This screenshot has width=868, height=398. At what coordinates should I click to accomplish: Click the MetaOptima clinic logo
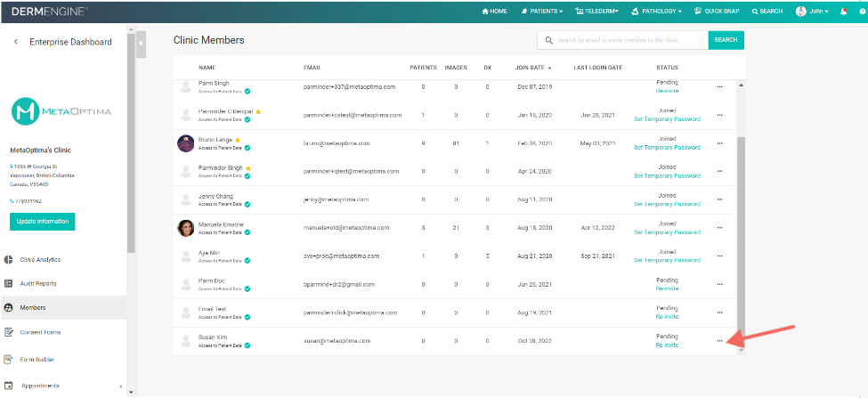pos(61,110)
